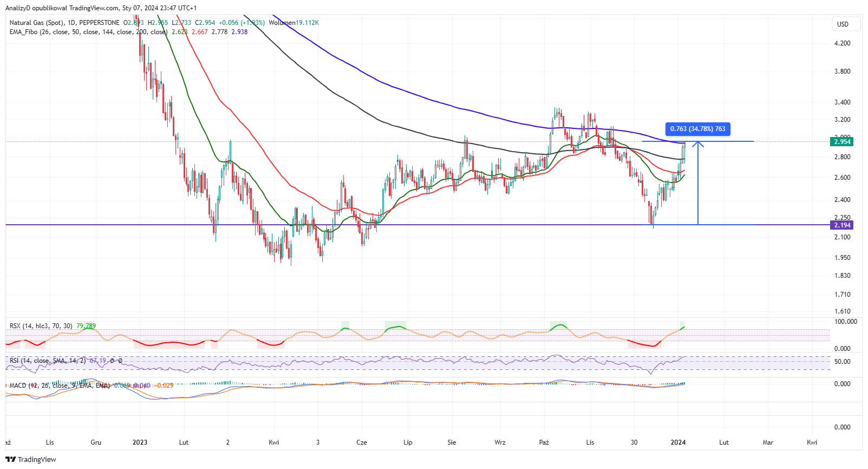Click the Gru month label
868x469 pixels.
[x=96, y=442]
